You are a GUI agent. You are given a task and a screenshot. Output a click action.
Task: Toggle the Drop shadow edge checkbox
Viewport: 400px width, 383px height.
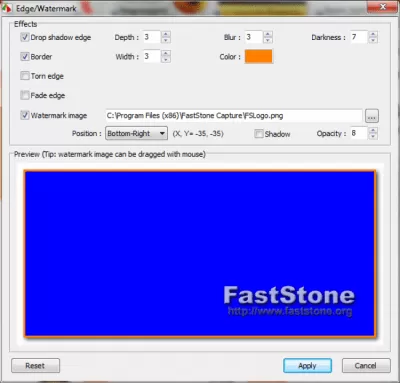click(25, 37)
